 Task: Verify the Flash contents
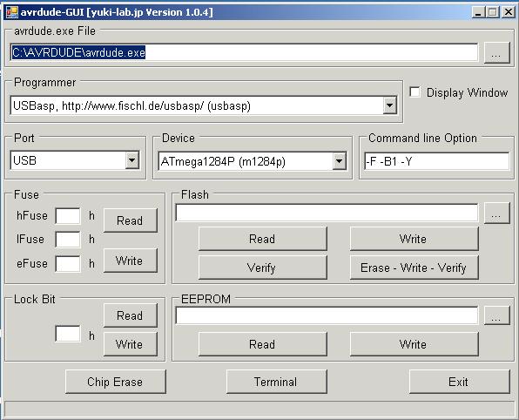click(262, 268)
